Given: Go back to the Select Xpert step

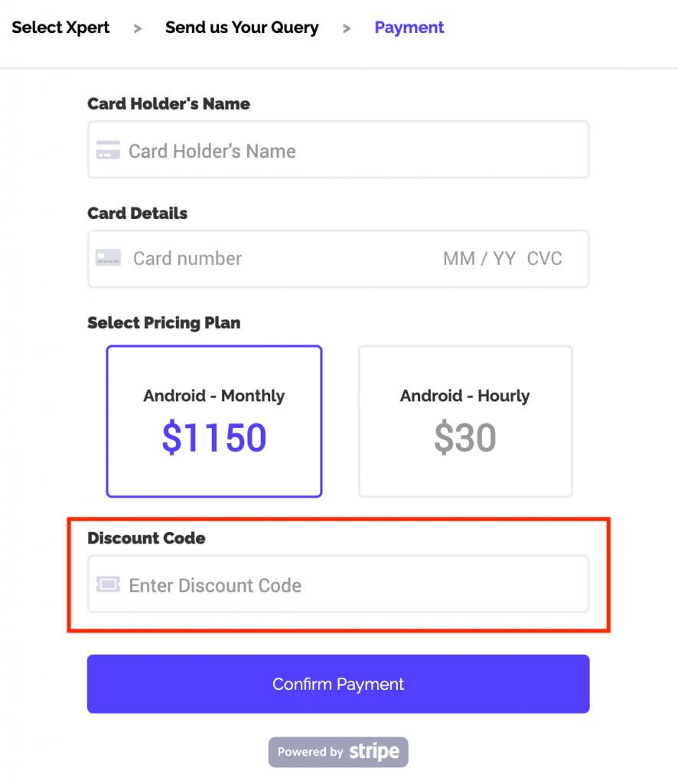Looking at the screenshot, I should click(60, 28).
